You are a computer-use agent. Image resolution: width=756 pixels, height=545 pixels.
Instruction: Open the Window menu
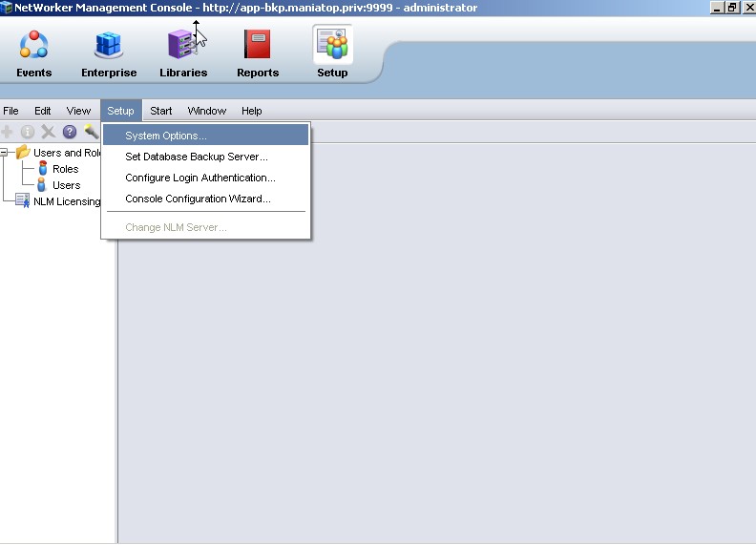tap(207, 111)
